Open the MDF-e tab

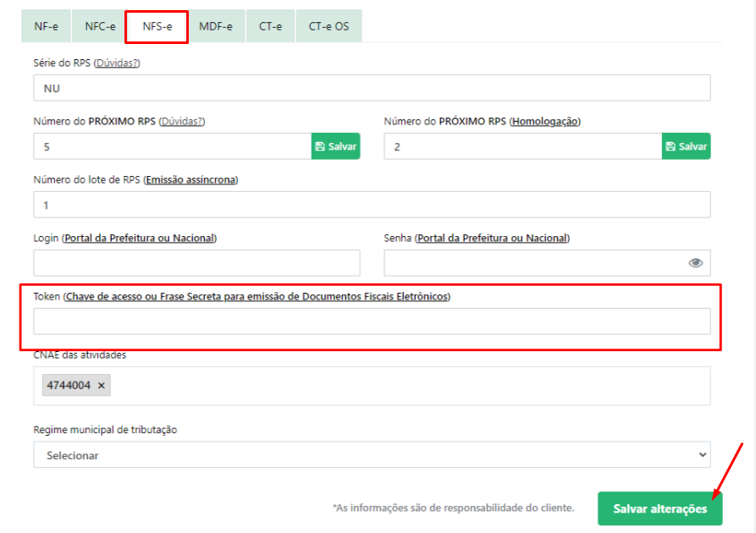click(216, 26)
